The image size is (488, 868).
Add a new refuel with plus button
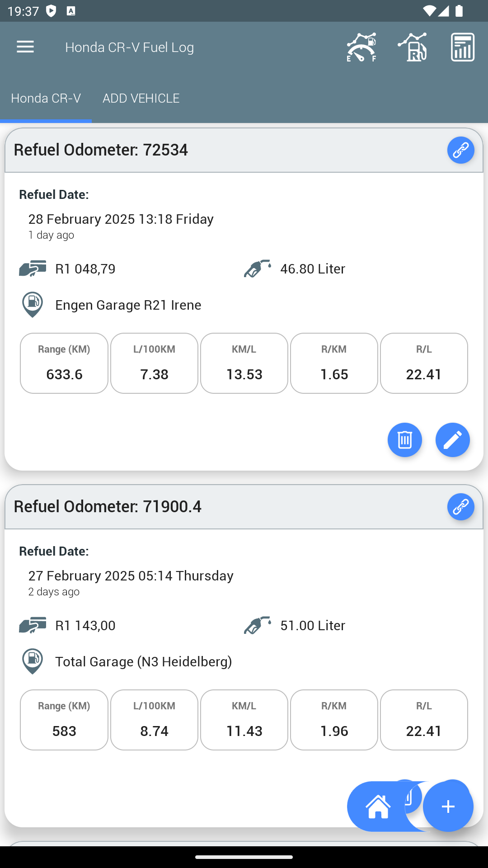coord(448,807)
